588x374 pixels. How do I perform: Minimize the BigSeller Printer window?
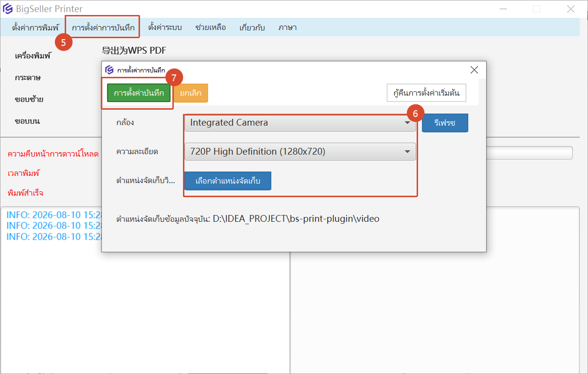pos(503,9)
